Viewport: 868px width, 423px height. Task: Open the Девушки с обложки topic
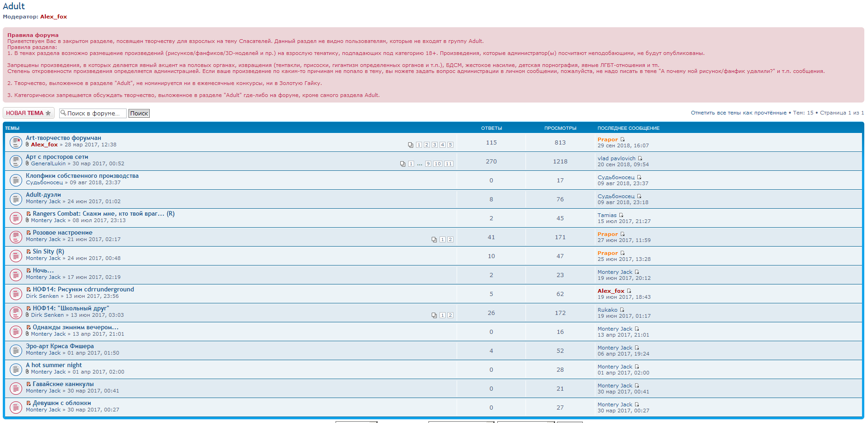point(62,403)
